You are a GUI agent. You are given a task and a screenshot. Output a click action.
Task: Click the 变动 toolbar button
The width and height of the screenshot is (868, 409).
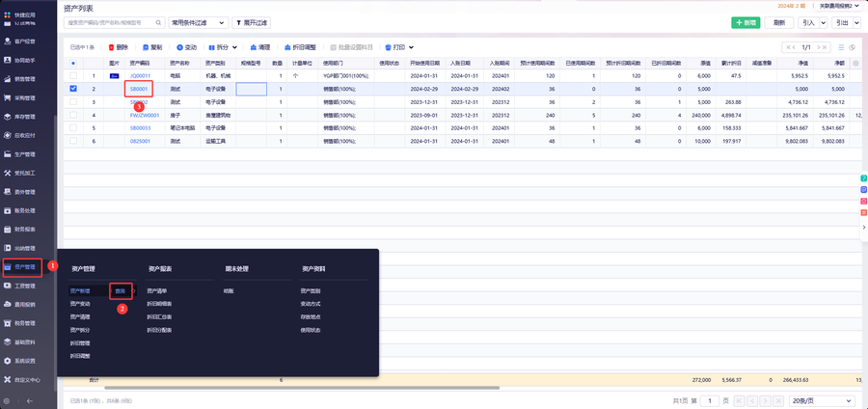(186, 47)
